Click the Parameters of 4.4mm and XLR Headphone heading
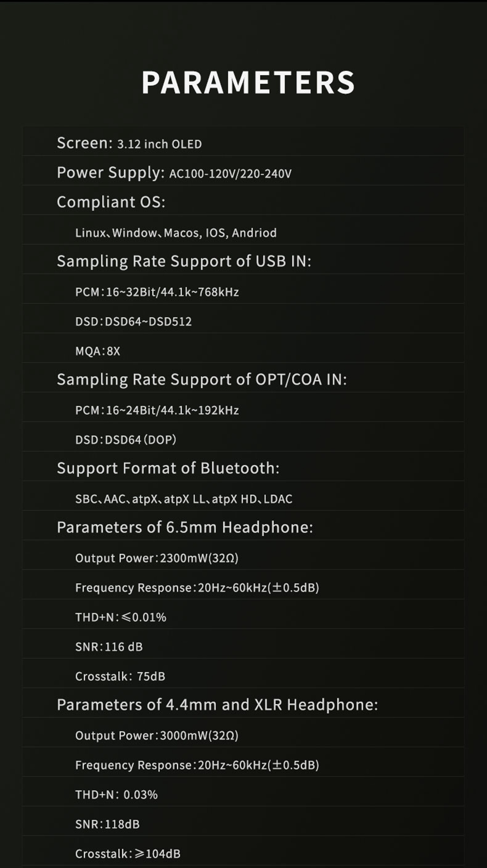487x868 pixels. tap(217, 705)
